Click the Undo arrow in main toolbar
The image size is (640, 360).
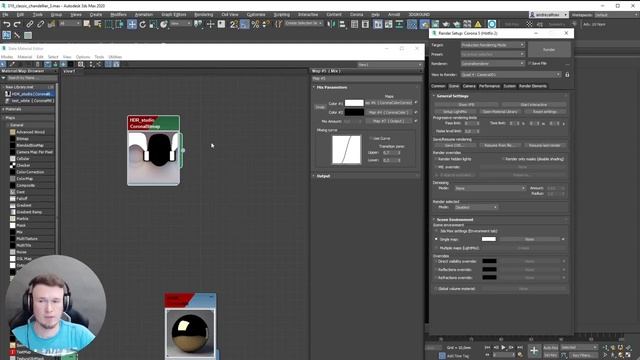[7, 24]
